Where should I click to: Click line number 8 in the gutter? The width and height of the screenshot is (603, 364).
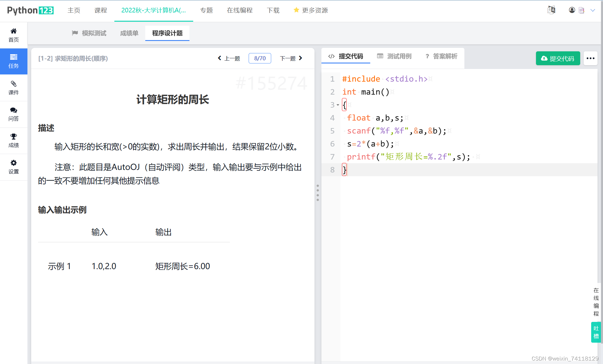click(332, 170)
